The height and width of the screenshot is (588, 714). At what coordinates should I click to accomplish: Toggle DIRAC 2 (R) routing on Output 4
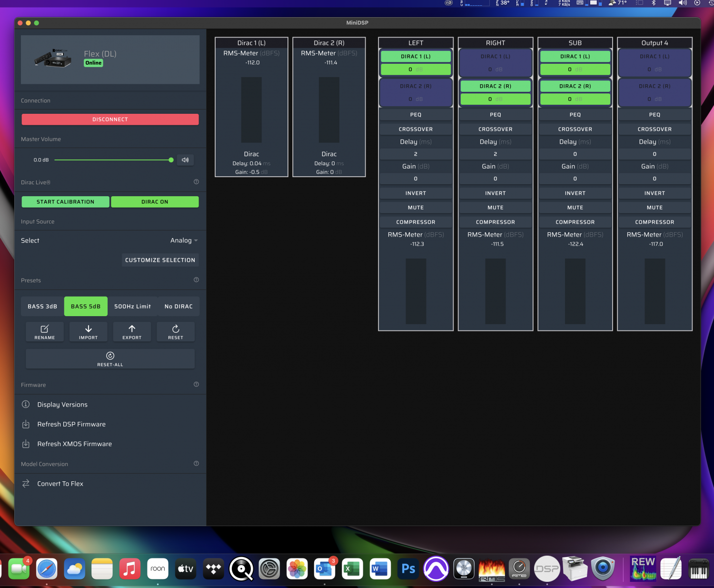(654, 86)
